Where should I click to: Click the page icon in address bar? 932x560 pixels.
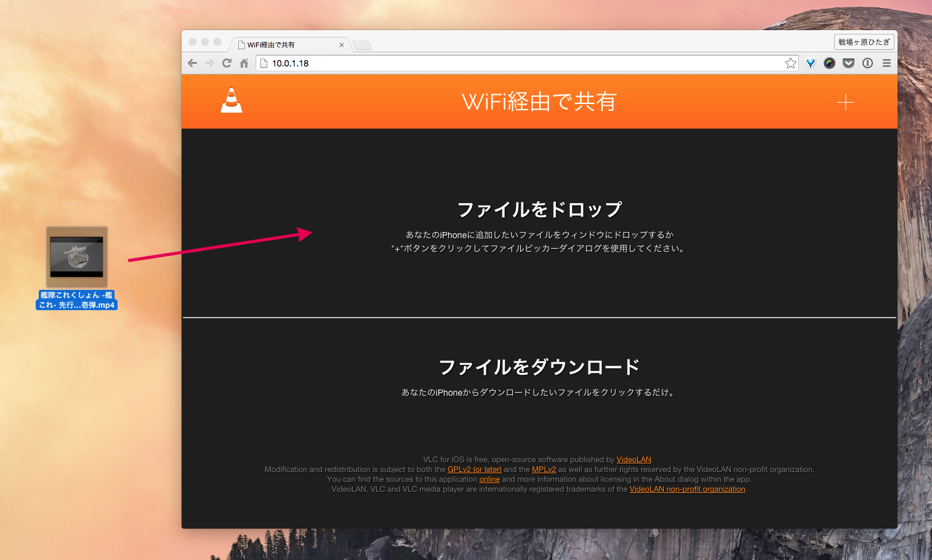(x=263, y=63)
